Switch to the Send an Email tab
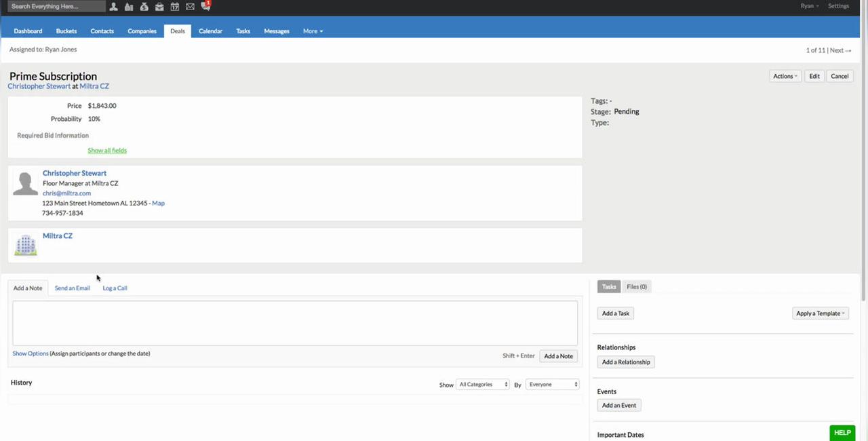This screenshot has width=868, height=441. 73,288
